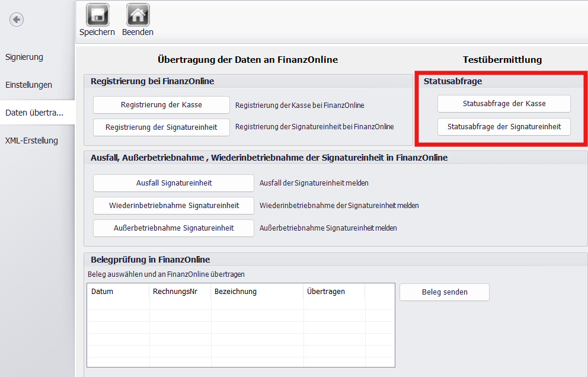Open the Signierung tab

pyautogui.click(x=24, y=57)
